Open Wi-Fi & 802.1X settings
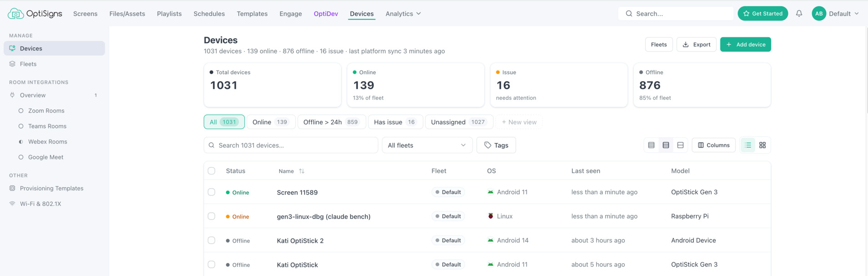This screenshot has width=868, height=276. point(40,204)
